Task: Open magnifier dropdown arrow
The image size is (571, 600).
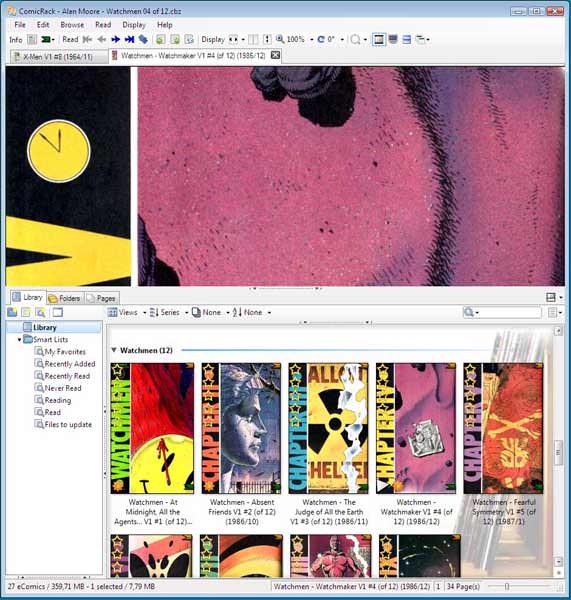Action: (365, 40)
